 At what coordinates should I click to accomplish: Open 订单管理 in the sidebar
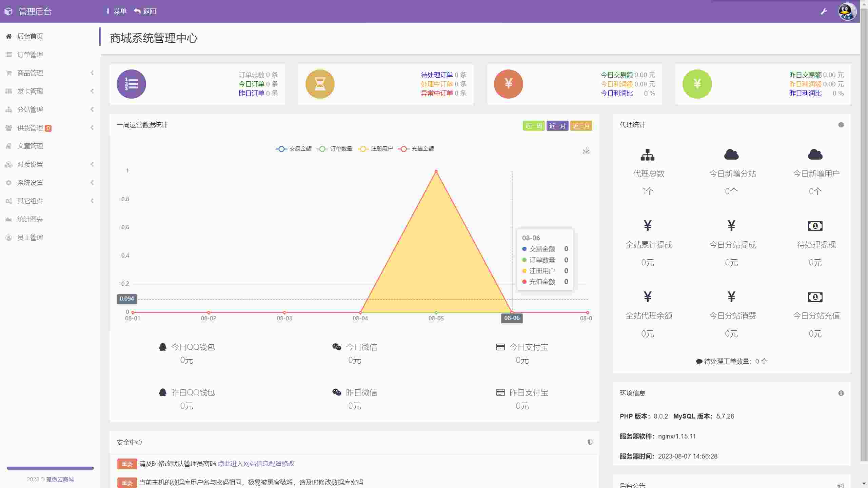click(x=30, y=55)
